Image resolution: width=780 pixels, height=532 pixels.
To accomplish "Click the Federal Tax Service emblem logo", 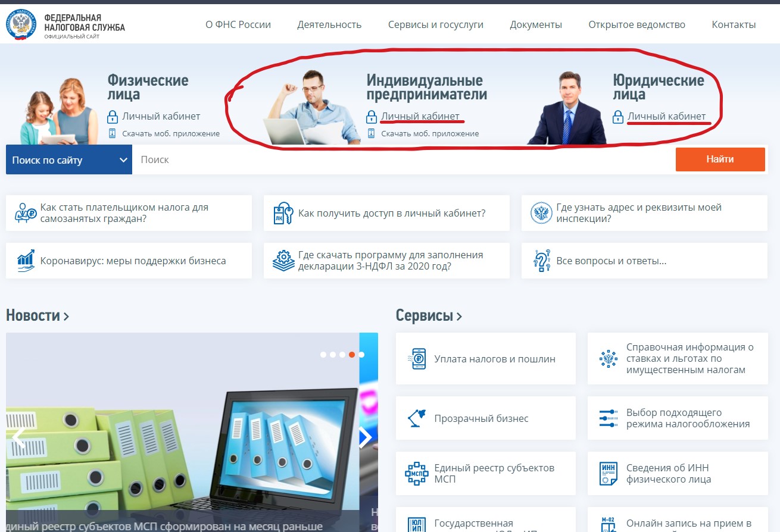I will tap(21, 25).
